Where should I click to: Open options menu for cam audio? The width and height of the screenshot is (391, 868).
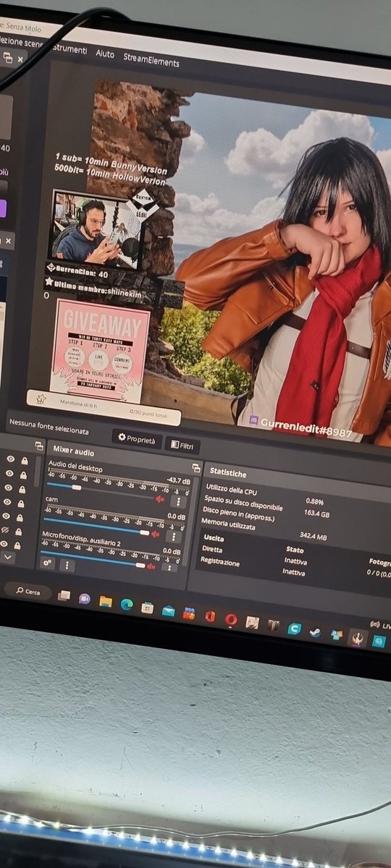[173, 536]
